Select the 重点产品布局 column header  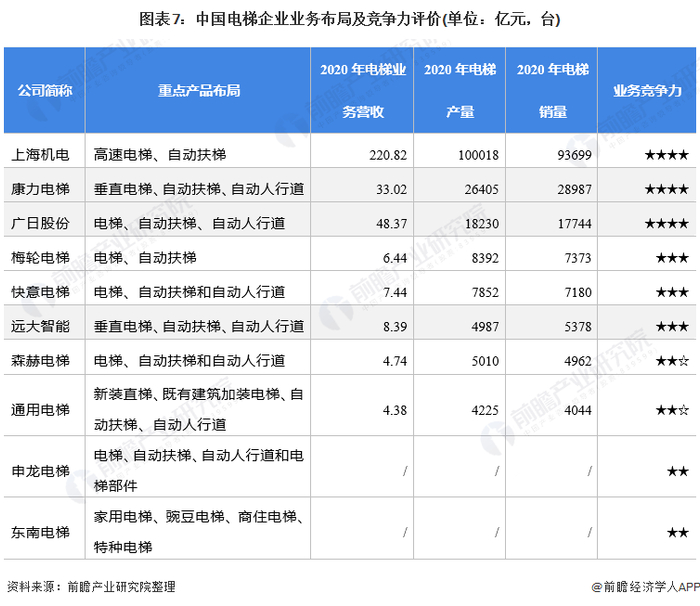(199, 91)
